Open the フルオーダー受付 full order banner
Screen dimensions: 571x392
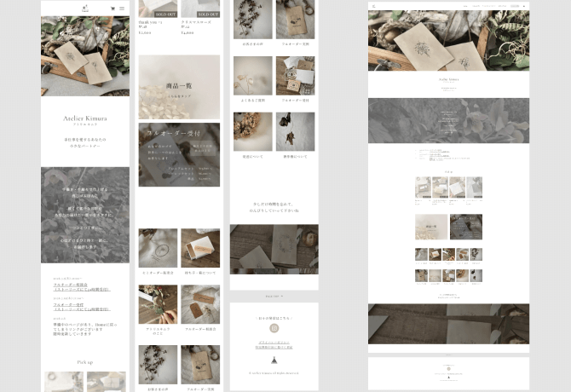(x=179, y=154)
